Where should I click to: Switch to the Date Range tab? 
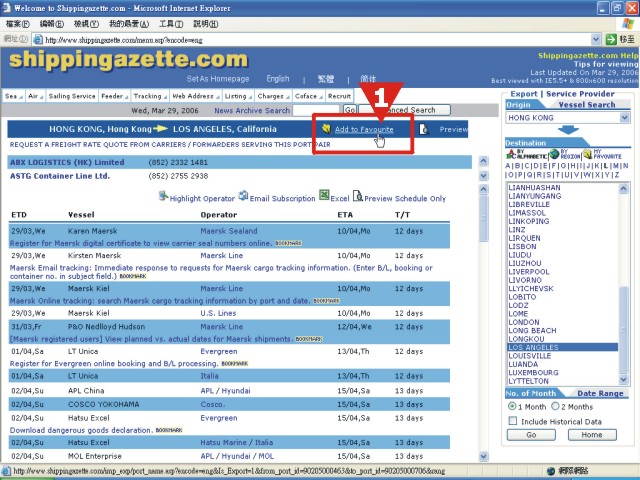coord(600,393)
